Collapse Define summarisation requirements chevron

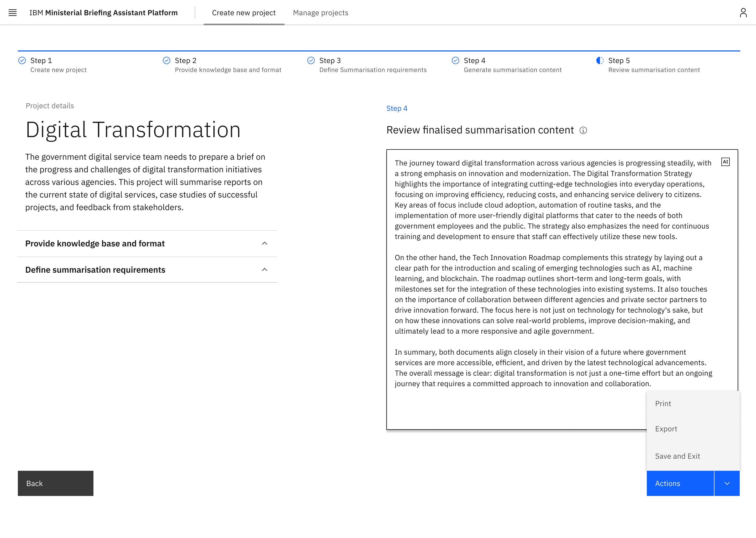point(264,270)
